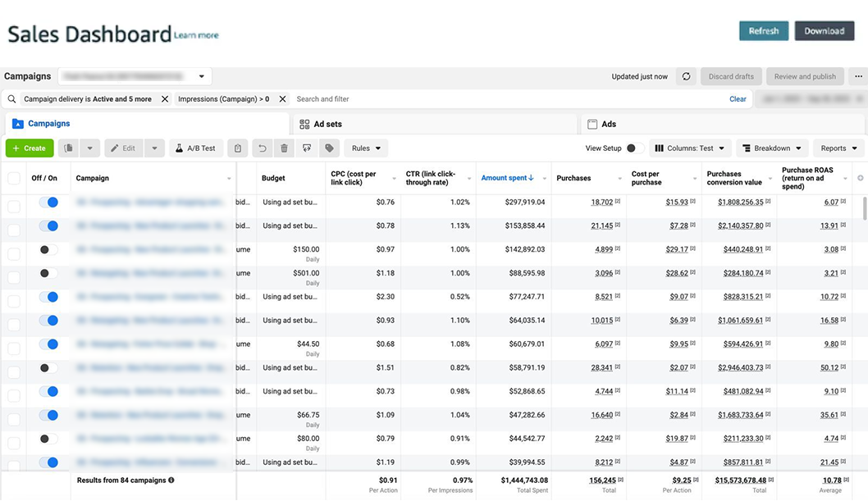Click the green Create button

click(x=30, y=148)
